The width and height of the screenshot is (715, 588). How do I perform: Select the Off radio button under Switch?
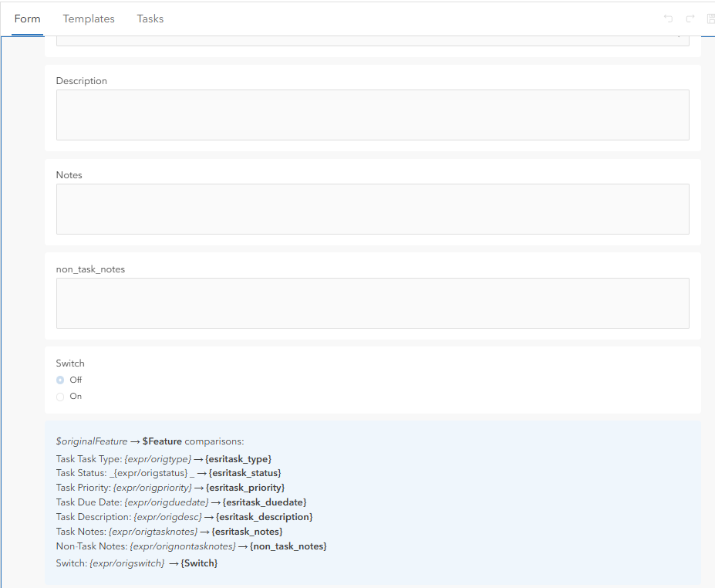click(x=60, y=380)
